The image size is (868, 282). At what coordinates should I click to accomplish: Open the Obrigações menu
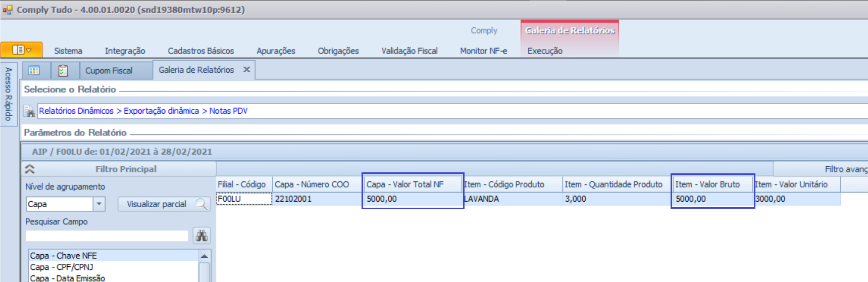338,51
